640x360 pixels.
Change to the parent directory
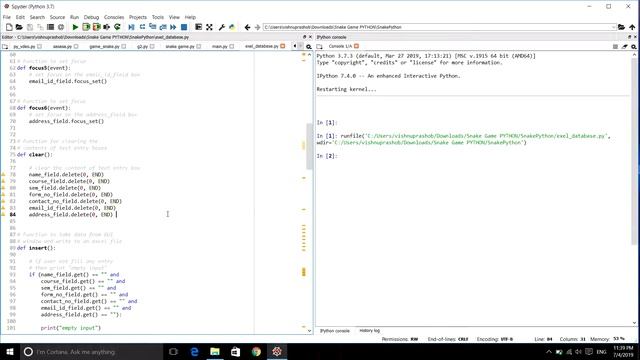tap(632, 27)
